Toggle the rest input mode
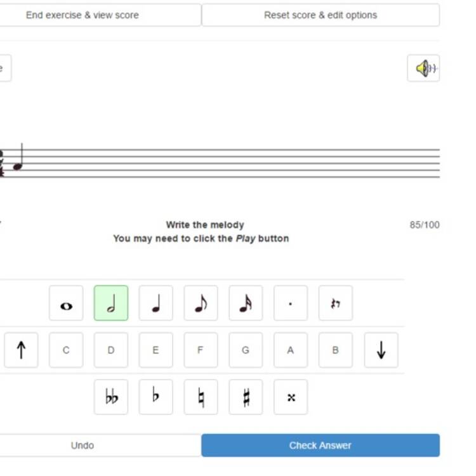The image size is (476, 476). tap(336, 303)
